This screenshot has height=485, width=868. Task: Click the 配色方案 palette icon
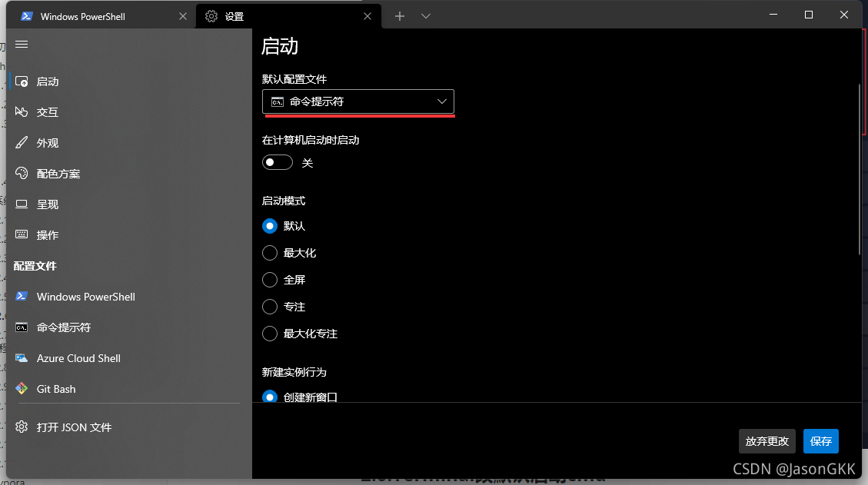(x=22, y=173)
